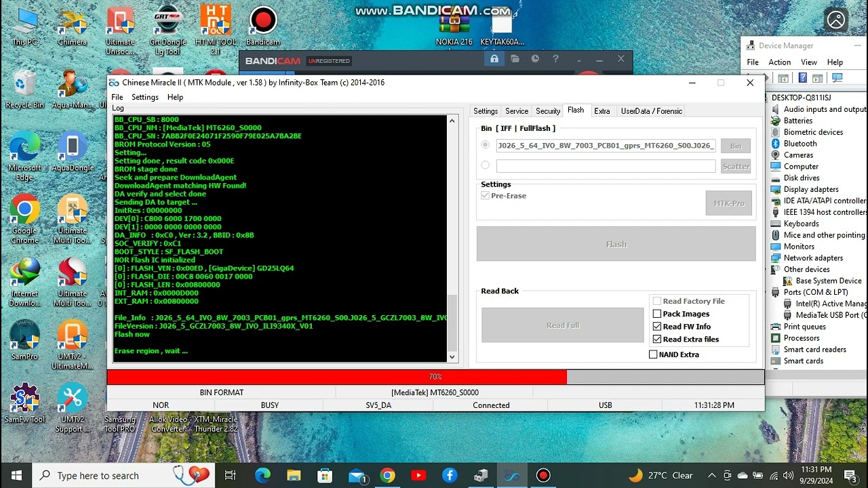Click the Task View taskbar icon

pos(231,475)
